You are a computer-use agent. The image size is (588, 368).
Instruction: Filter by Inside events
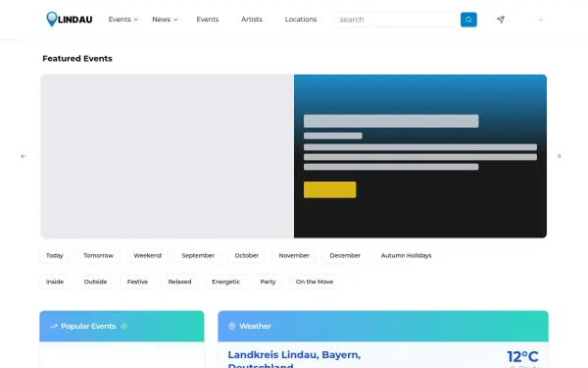[55, 282]
